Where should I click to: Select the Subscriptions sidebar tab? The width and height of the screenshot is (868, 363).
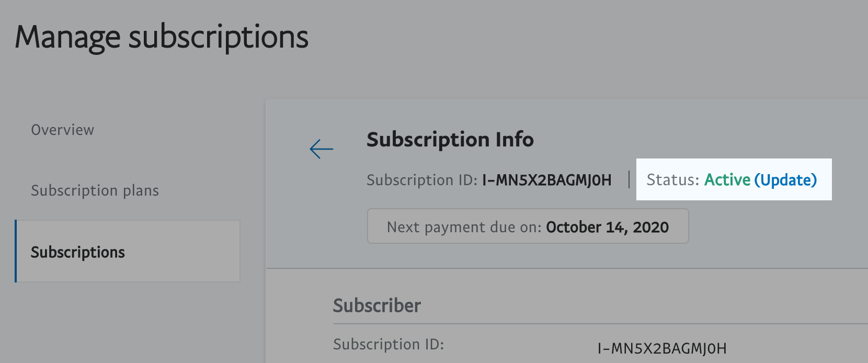tap(78, 252)
